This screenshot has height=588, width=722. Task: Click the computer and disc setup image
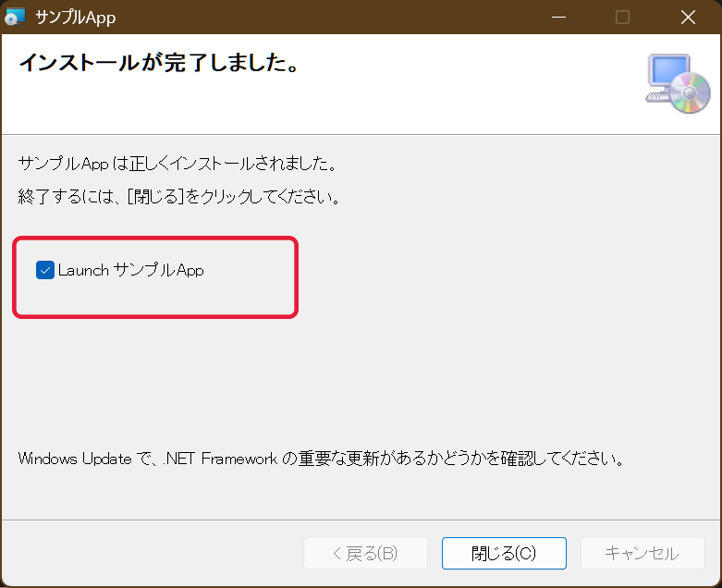[678, 83]
